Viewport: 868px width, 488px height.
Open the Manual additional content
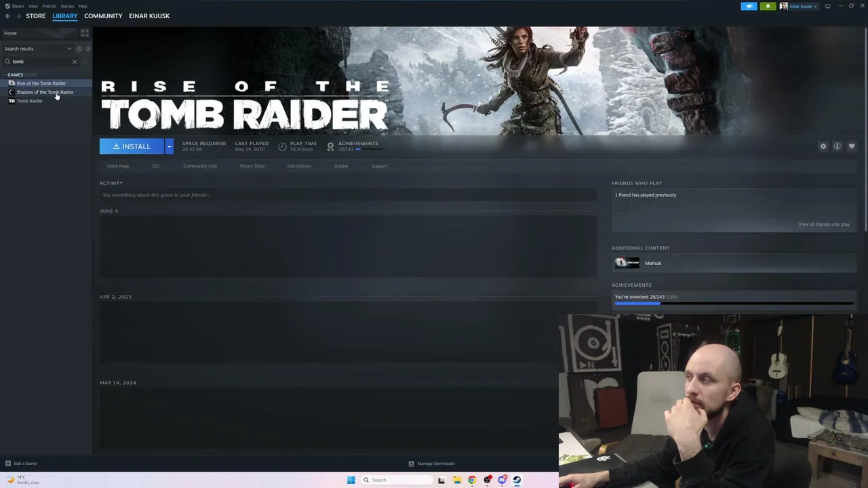(x=734, y=263)
